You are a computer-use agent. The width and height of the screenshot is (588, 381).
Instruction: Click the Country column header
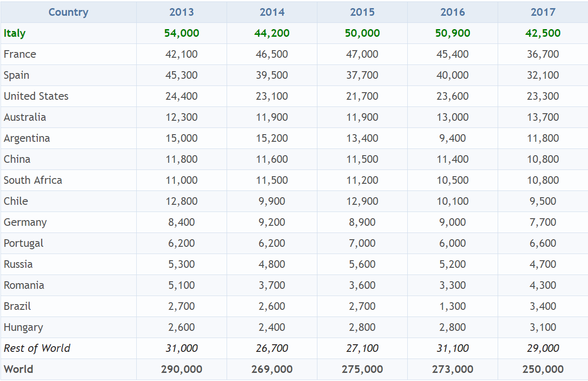coord(68,12)
